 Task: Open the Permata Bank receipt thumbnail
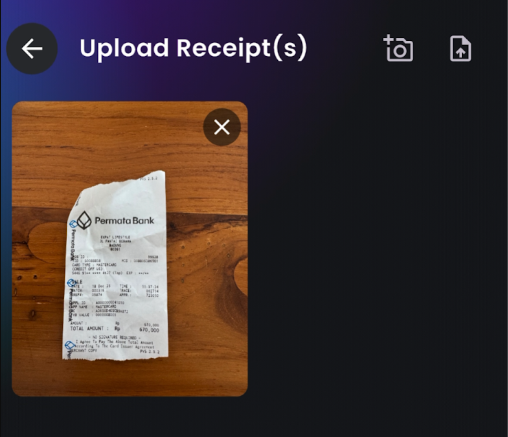click(130, 249)
